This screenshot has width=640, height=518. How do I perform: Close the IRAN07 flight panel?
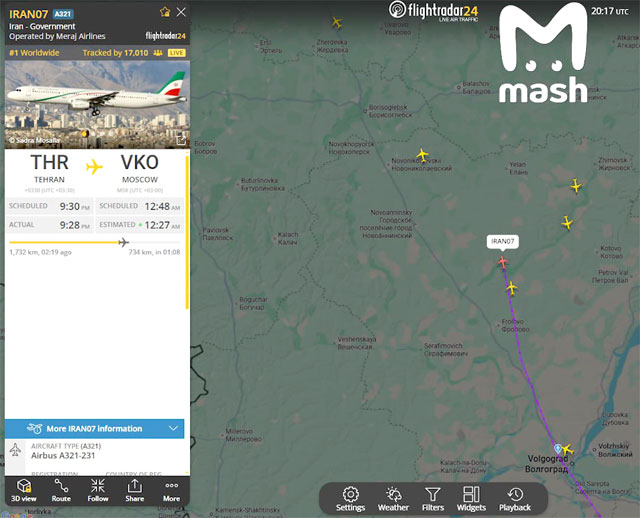(x=181, y=12)
